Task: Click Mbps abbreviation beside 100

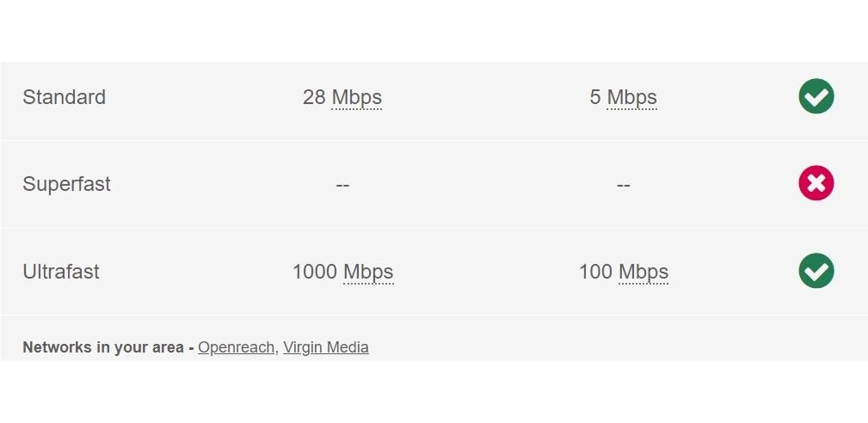Action: [643, 273]
